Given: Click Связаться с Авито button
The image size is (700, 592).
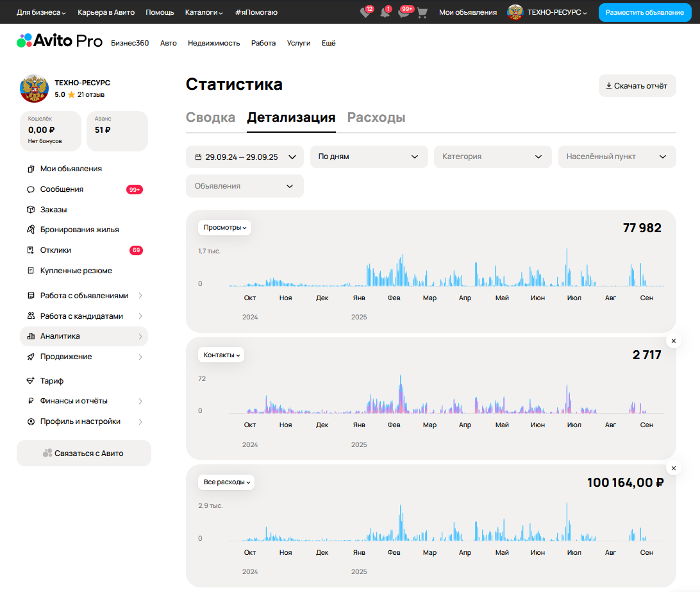Looking at the screenshot, I should (84, 453).
